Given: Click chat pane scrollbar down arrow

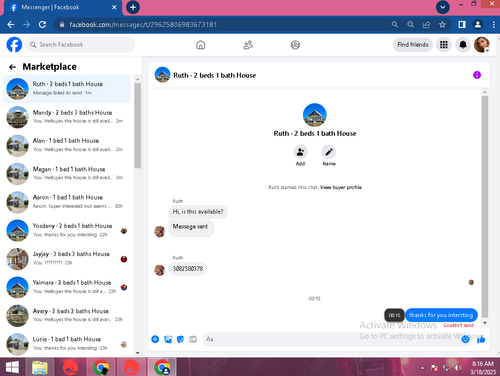Looking at the screenshot, I should click(485, 323).
